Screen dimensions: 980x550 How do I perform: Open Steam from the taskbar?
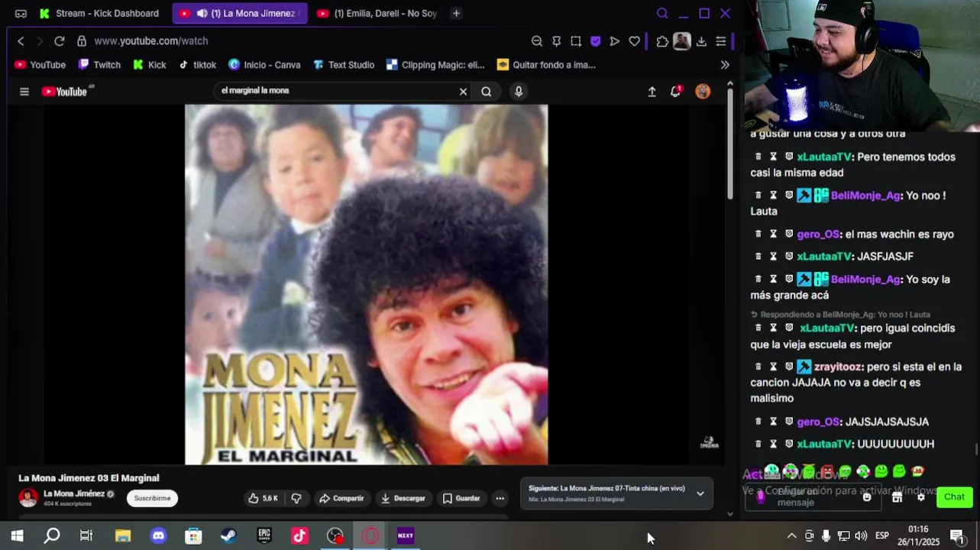228,536
